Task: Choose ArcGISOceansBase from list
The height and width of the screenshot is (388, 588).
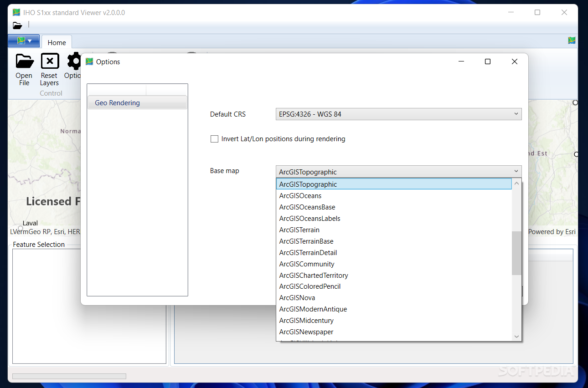Action: click(394, 207)
